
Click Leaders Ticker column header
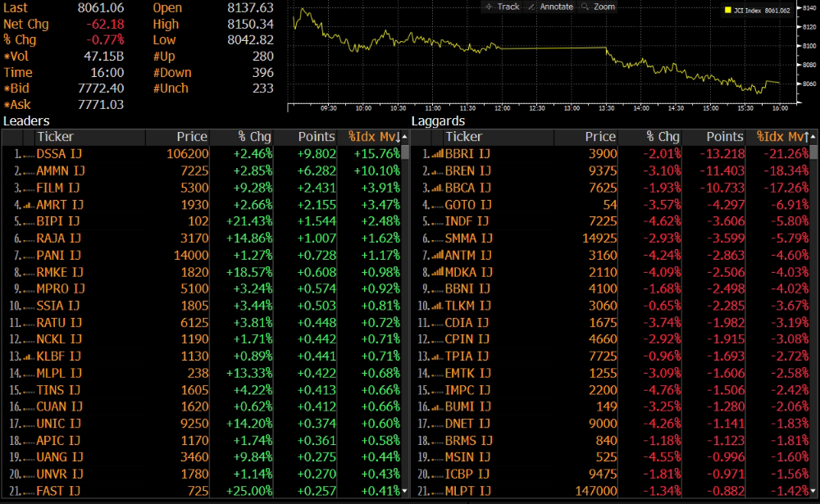(x=55, y=137)
